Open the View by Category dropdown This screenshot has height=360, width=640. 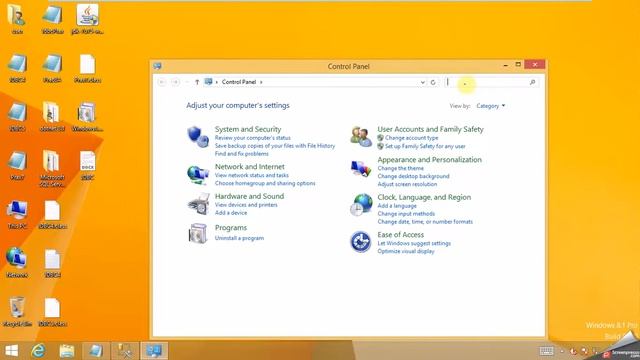491,106
